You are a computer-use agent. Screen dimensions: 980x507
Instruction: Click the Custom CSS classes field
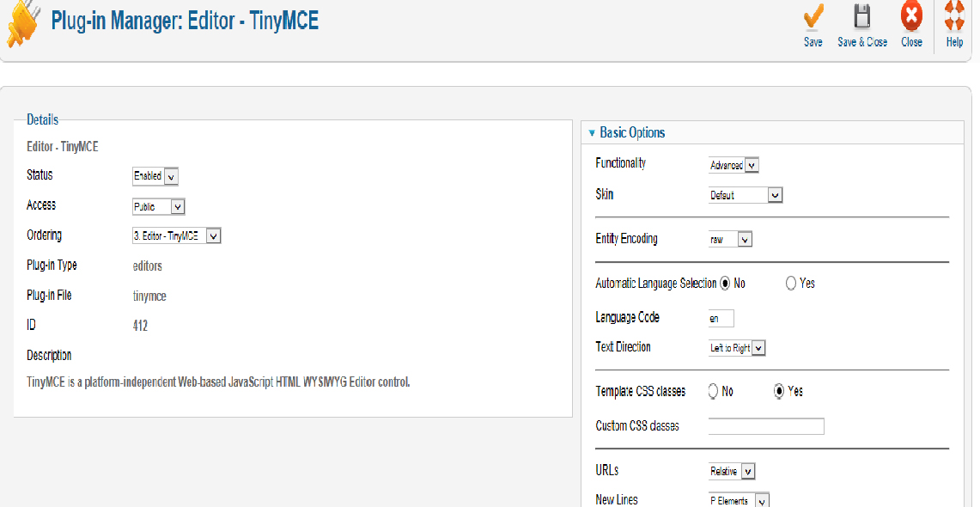pos(766,426)
